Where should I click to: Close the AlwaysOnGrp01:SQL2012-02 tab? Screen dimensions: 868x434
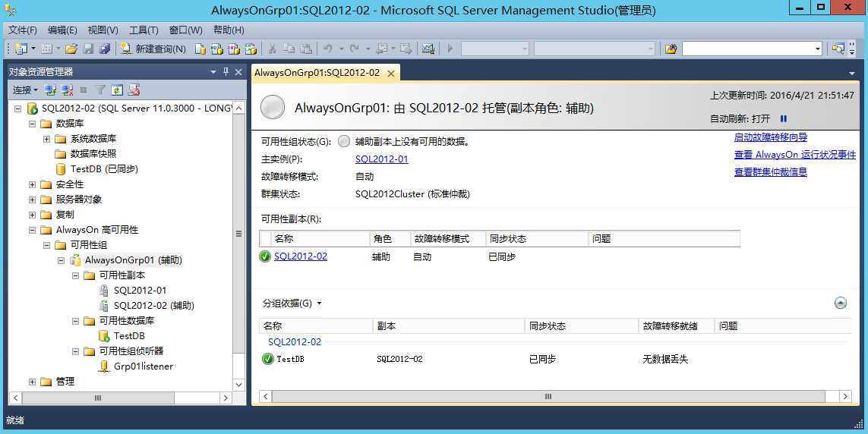391,74
